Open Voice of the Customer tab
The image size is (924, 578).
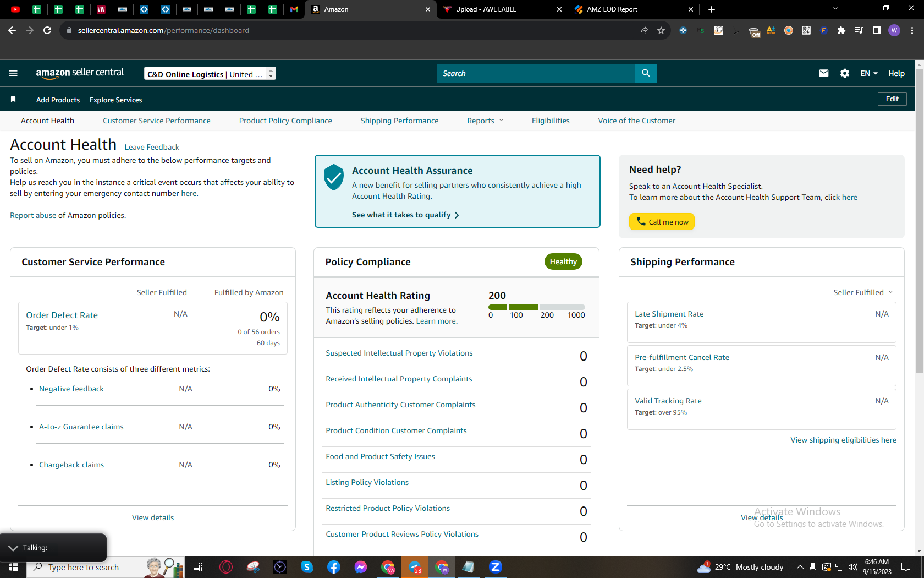pyautogui.click(x=637, y=121)
